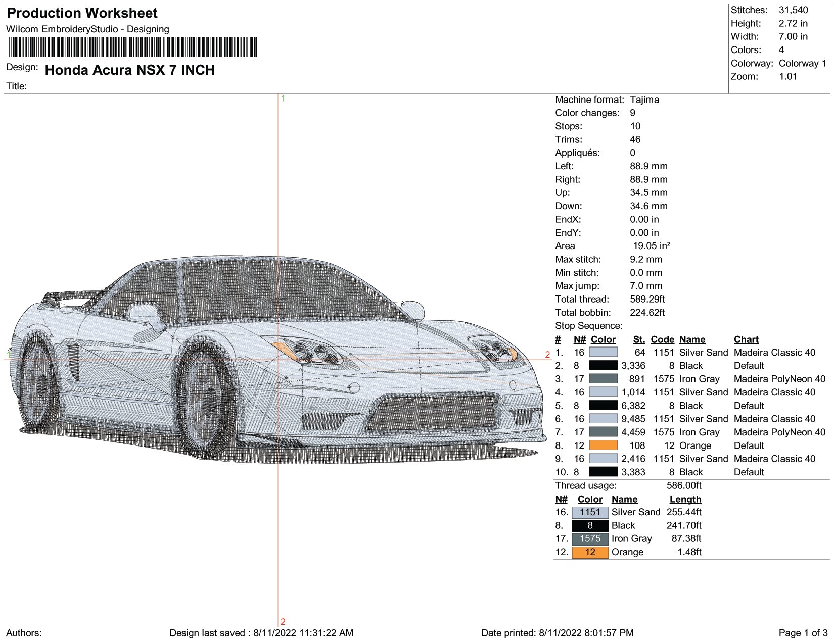
Task: Click the Width value 7.00 in
Action: [793, 36]
